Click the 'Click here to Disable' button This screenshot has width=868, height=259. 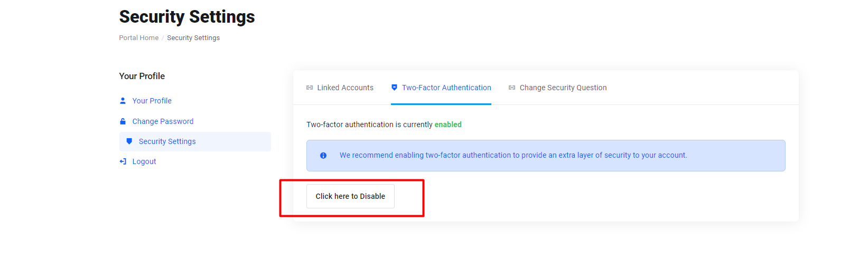(350, 196)
